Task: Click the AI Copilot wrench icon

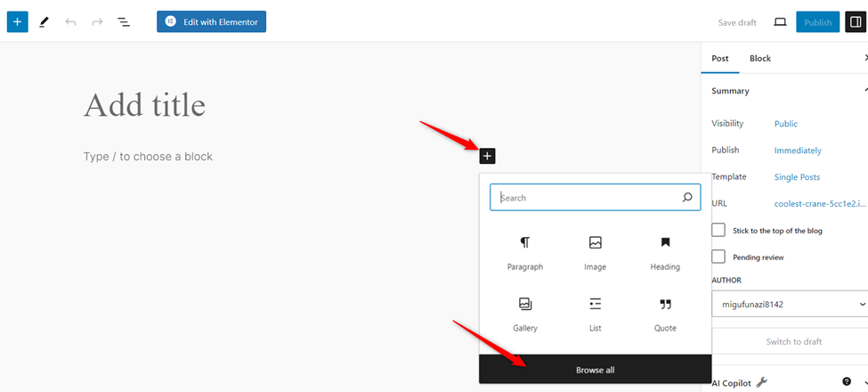Action: click(761, 381)
